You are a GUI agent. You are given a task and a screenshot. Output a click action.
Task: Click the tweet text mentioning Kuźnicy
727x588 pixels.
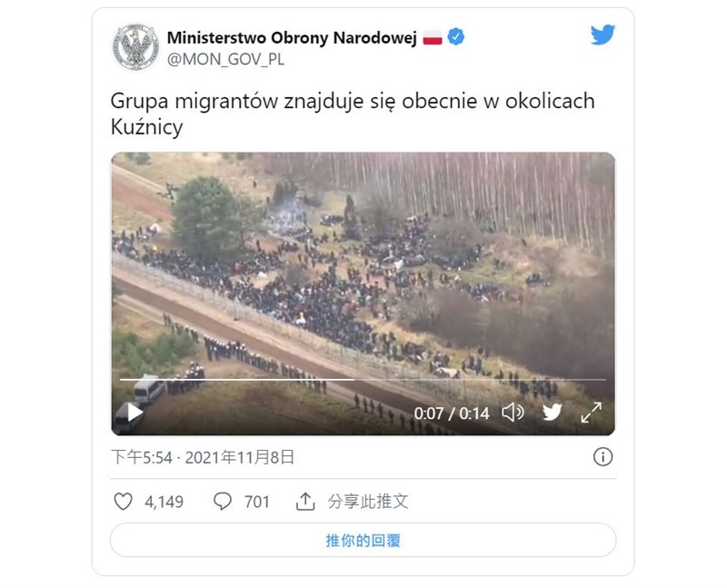pos(353,114)
